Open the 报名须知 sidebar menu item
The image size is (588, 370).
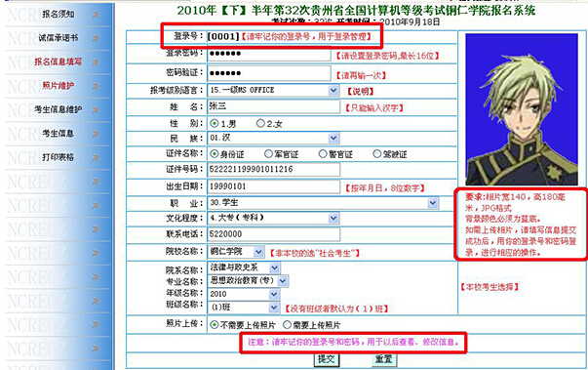(x=59, y=15)
